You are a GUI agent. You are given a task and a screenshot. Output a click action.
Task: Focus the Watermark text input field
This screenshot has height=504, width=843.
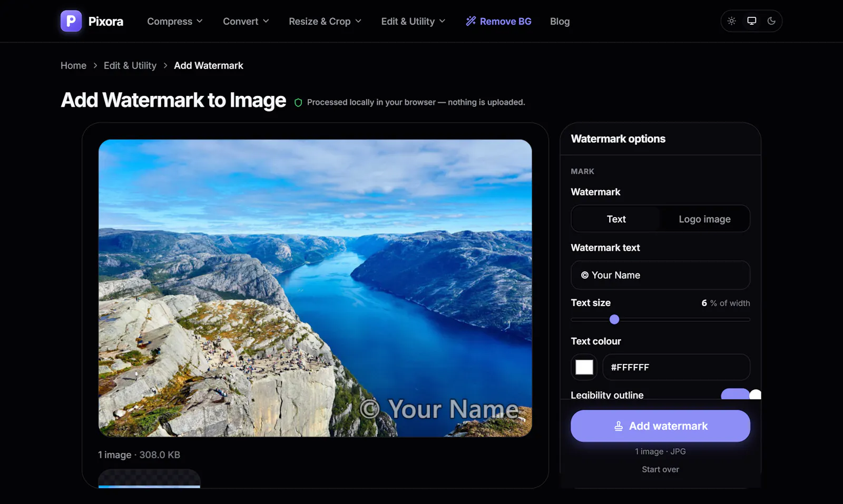pos(660,275)
